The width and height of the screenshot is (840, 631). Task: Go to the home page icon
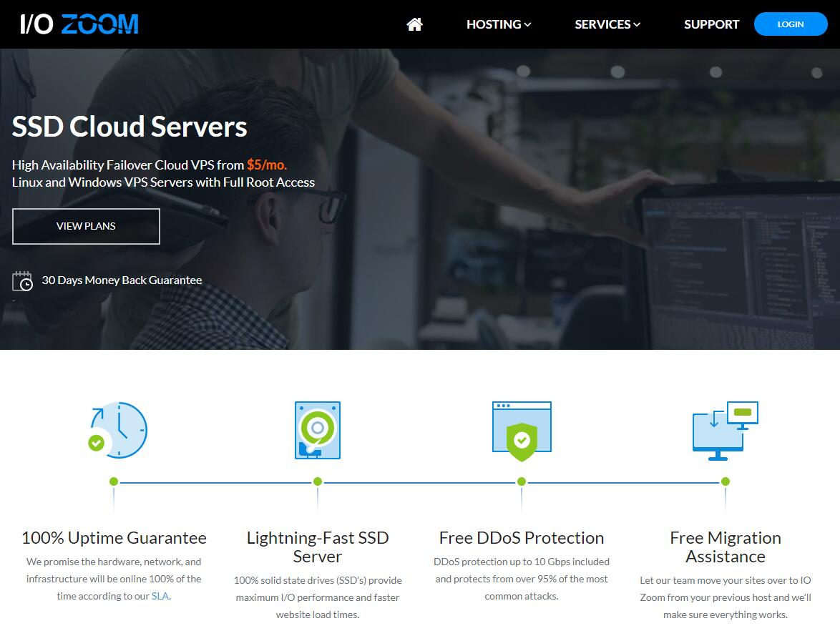[x=414, y=24]
